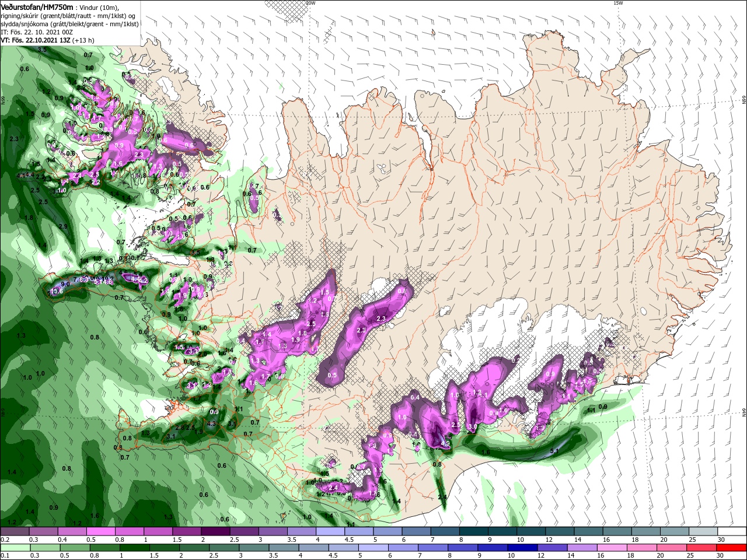Click the '2.9' precipitation value over the western sea
747x560 pixels.
click(63, 226)
